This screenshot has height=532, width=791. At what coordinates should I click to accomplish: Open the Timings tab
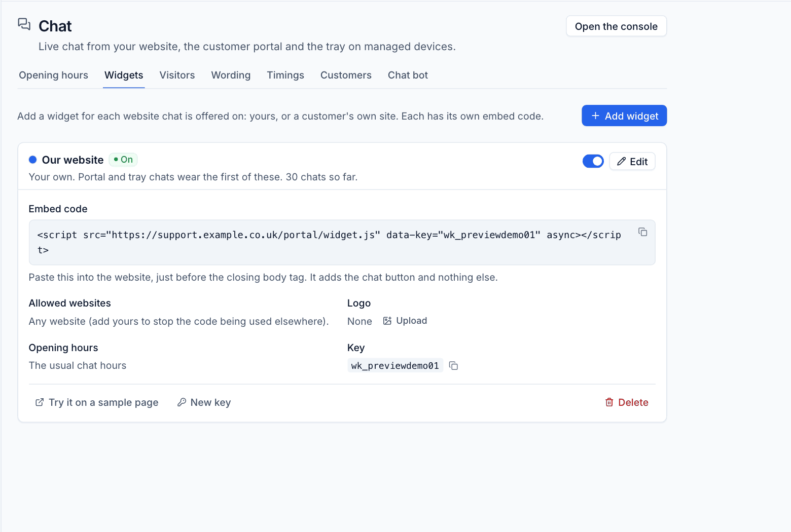[x=285, y=75]
